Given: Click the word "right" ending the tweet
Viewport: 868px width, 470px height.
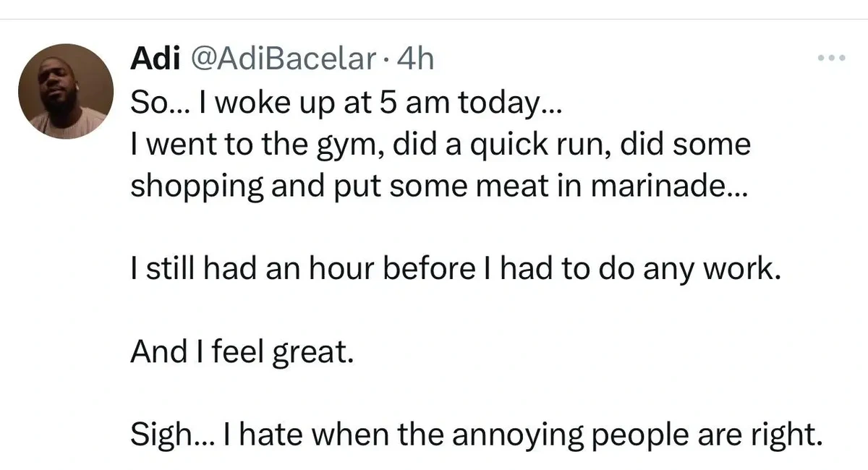Looking at the screenshot, I should coord(785,436).
